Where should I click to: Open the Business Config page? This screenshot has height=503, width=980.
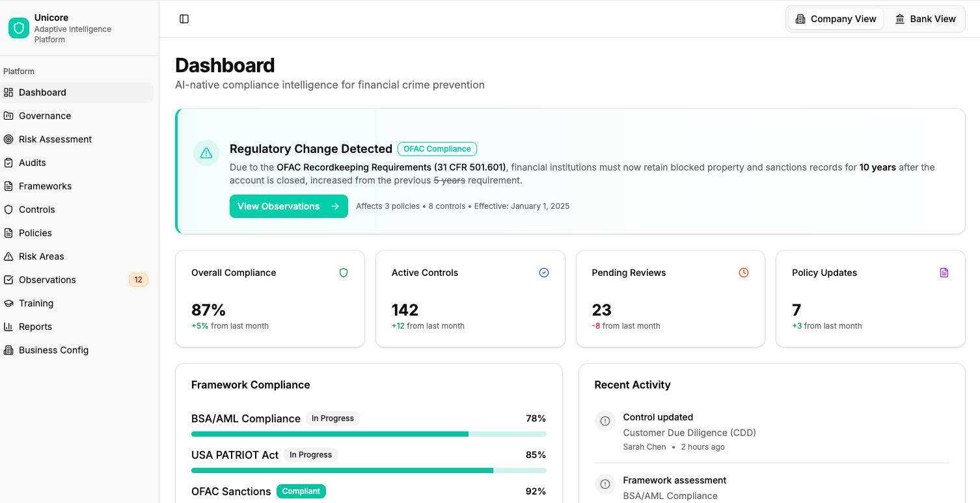click(53, 350)
